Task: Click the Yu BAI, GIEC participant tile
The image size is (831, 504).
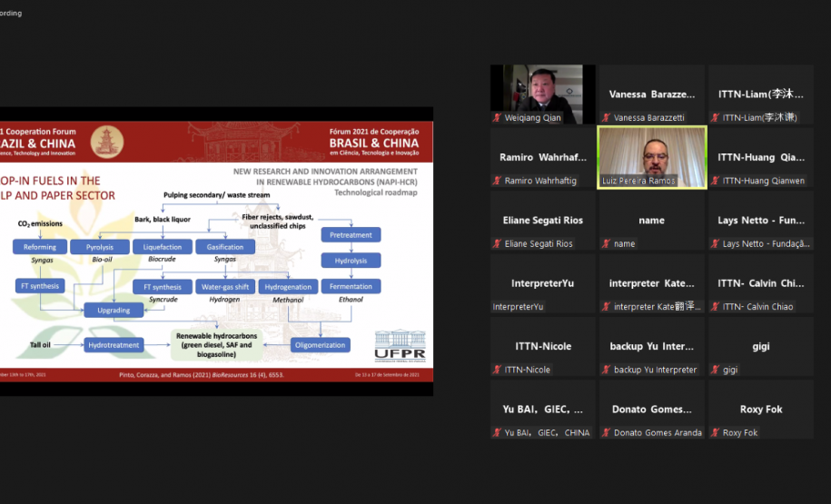Action: pyautogui.click(x=542, y=410)
